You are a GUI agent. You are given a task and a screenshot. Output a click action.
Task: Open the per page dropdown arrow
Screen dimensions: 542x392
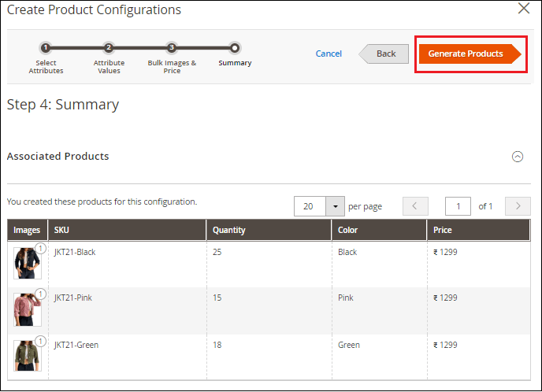click(335, 206)
